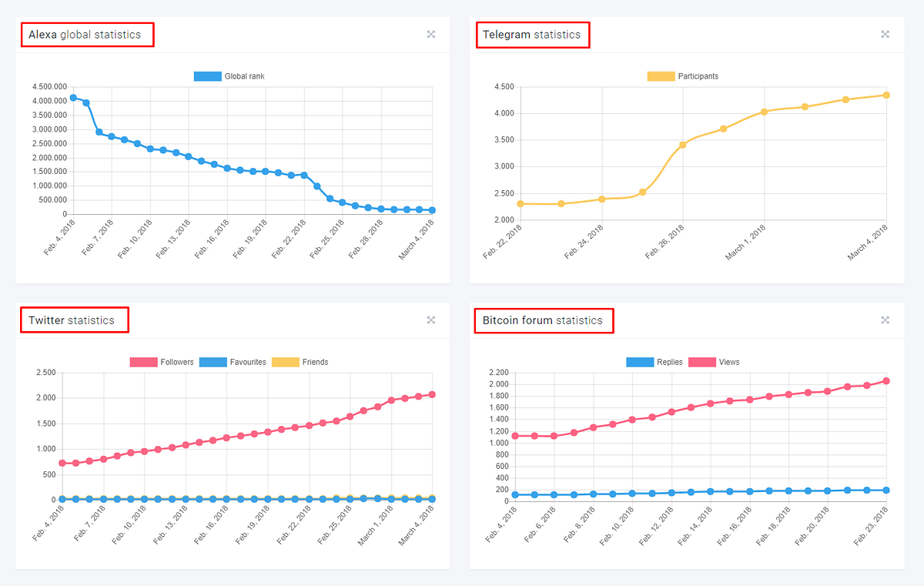Click the Alexa global statistics title

pyautogui.click(x=85, y=35)
